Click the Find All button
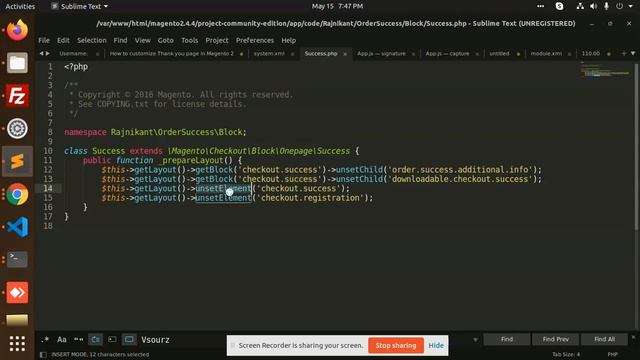640x360 pixels. pos(604,339)
